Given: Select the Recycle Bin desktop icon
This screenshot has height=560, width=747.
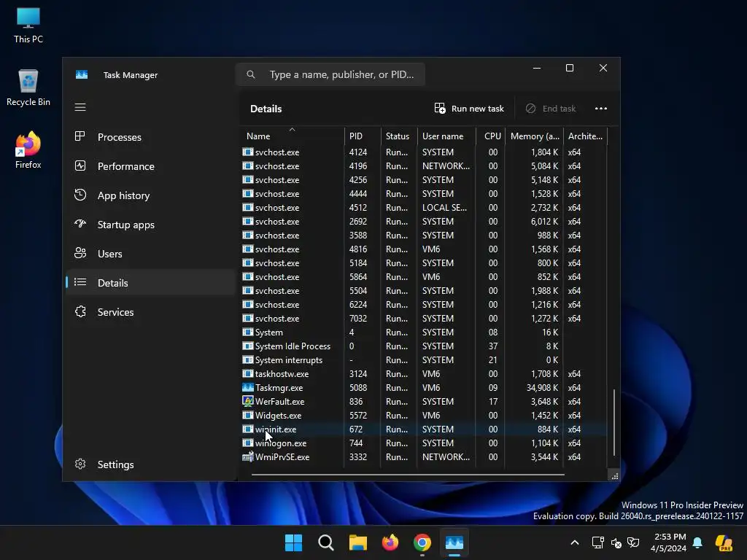Looking at the screenshot, I should (28, 88).
